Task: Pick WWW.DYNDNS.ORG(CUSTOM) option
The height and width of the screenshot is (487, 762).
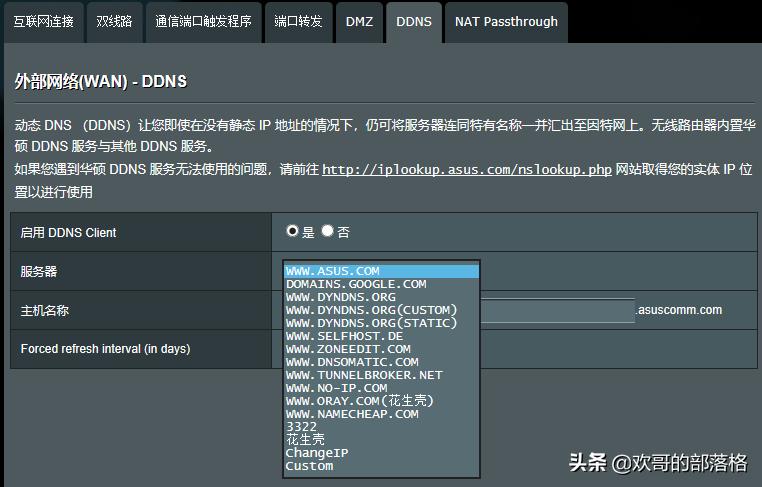Action: pyautogui.click(x=381, y=310)
